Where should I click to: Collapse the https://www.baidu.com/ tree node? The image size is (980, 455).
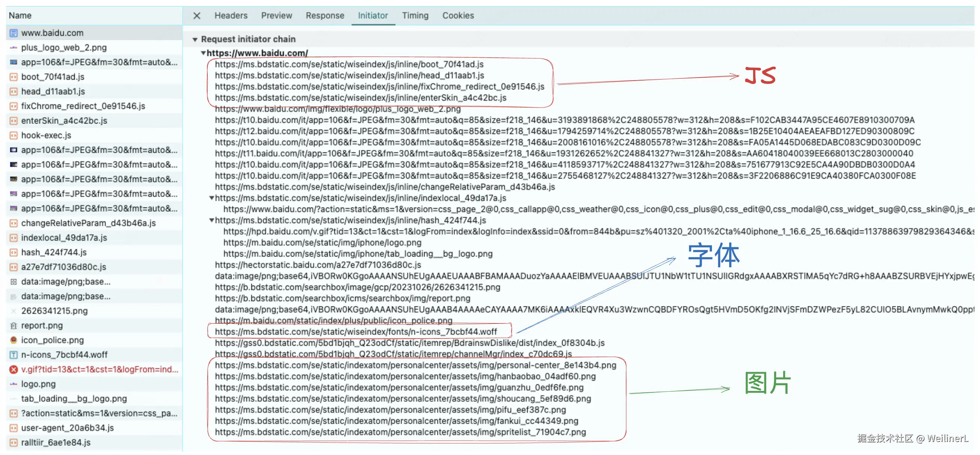(x=203, y=53)
